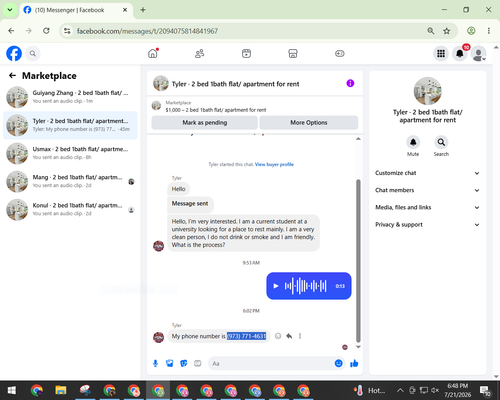Show hidden system tray icons
This screenshot has width=500, height=400.
400,390
